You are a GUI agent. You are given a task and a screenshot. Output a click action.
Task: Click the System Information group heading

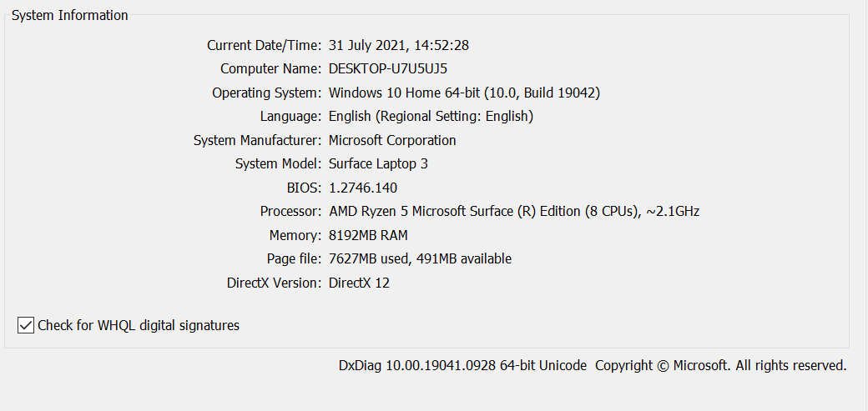click(x=70, y=15)
